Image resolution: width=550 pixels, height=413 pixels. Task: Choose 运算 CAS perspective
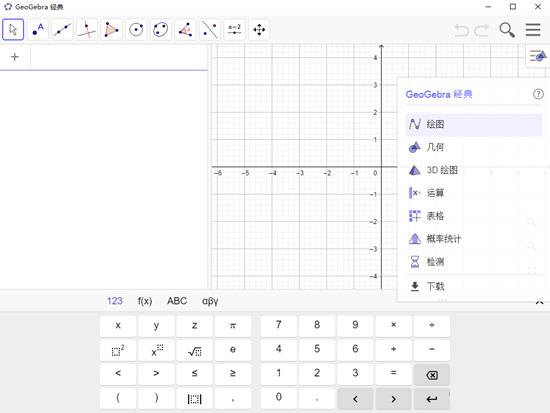click(474, 193)
